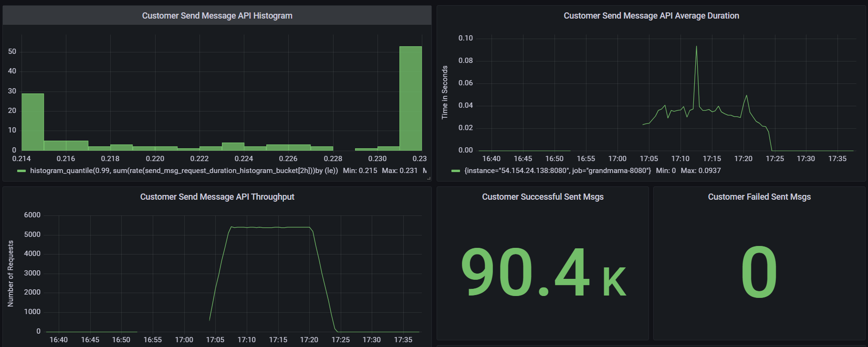Click the Max: 0.231 histogram legend value
Screen dimensions: 868x347
click(399, 171)
